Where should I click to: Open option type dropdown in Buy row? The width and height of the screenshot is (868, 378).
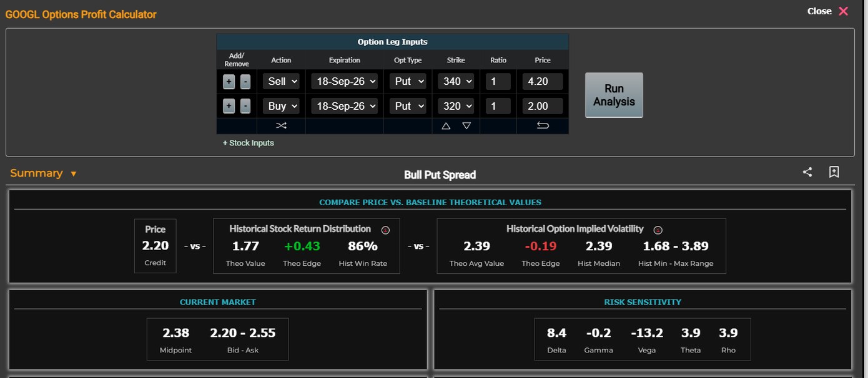pos(408,106)
